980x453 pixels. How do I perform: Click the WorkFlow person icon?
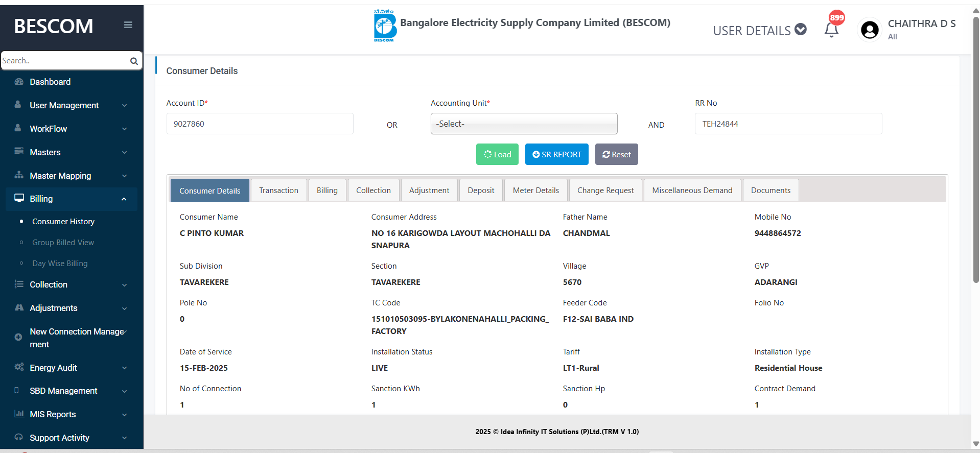tap(18, 128)
